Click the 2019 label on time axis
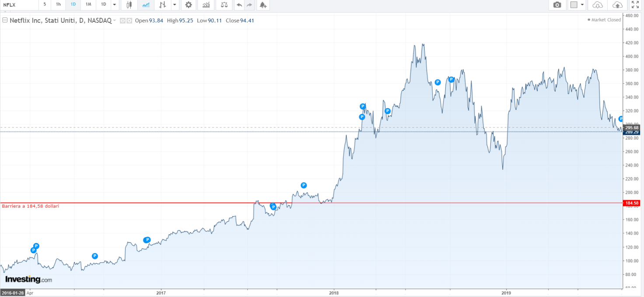Viewport: 644px width, 297px height. (x=506, y=292)
